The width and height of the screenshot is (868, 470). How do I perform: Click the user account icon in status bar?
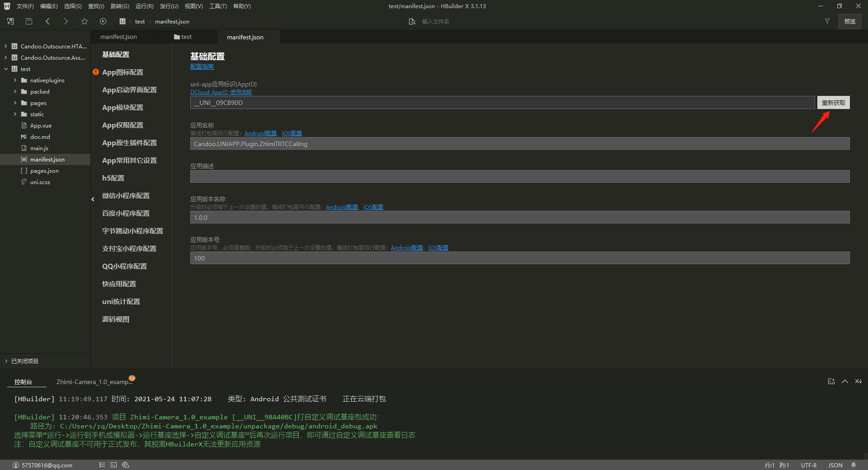click(x=16, y=465)
